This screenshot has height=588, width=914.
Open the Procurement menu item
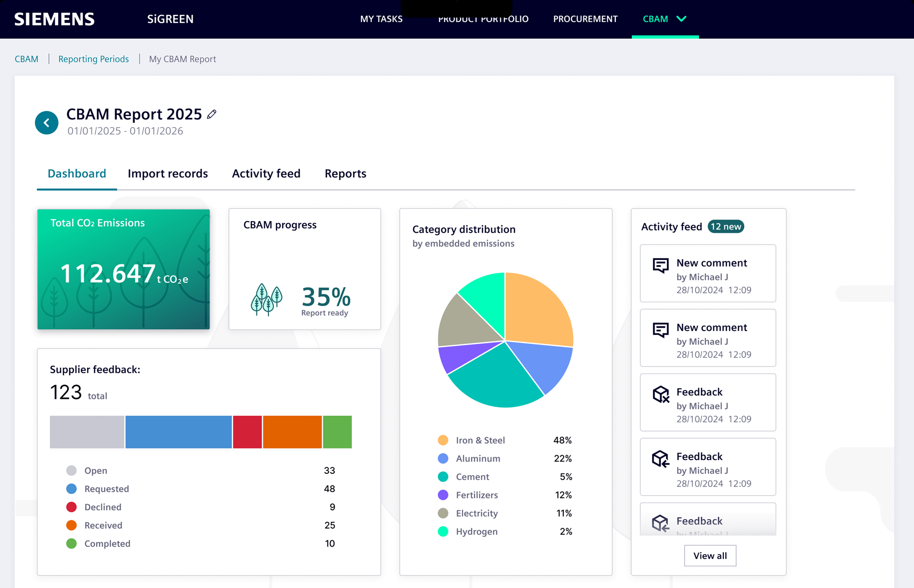click(585, 19)
